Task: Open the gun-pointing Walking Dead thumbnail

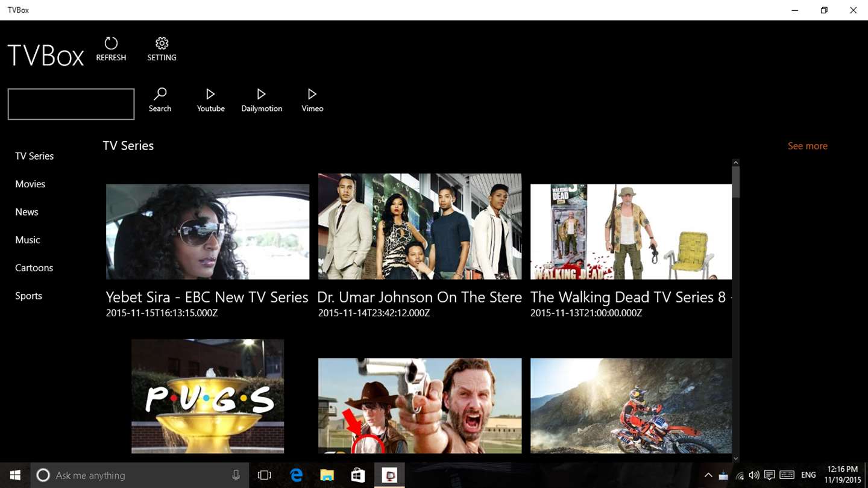Action: (x=420, y=405)
